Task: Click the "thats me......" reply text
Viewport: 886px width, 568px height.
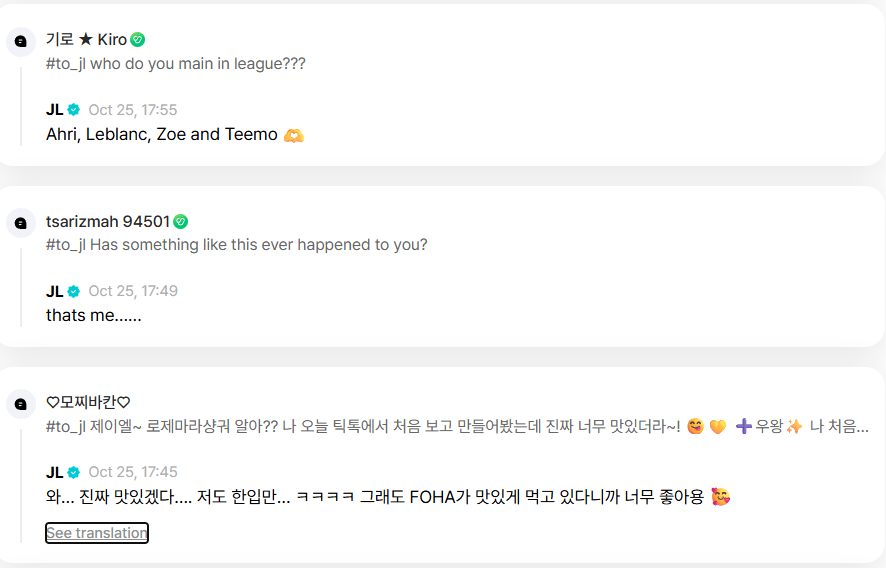Action: click(93, 316)
